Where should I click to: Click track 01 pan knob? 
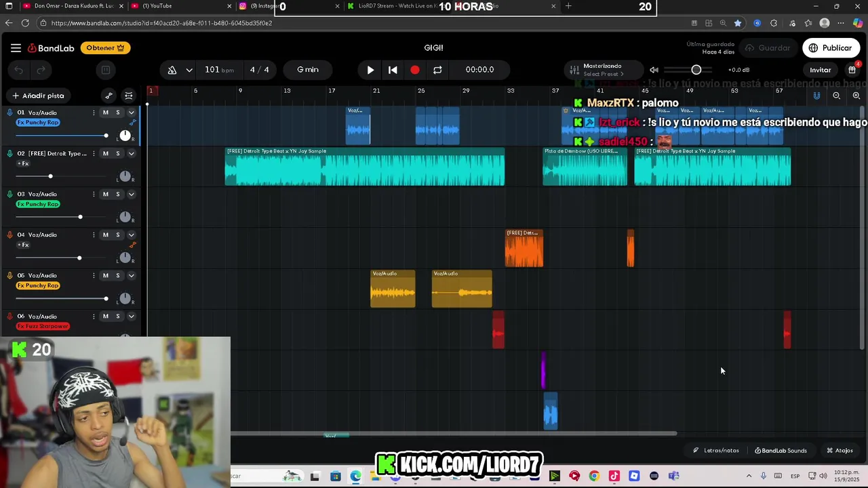[125, 136]
